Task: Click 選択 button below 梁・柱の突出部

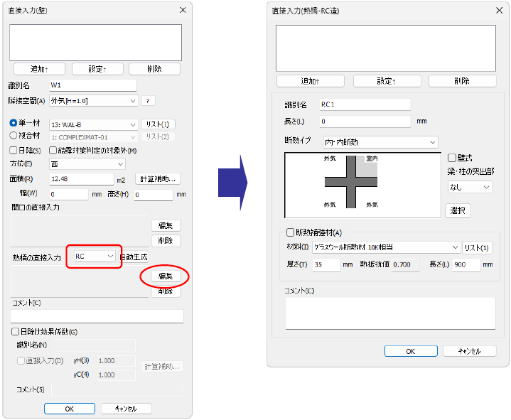Action: point(457,210)
